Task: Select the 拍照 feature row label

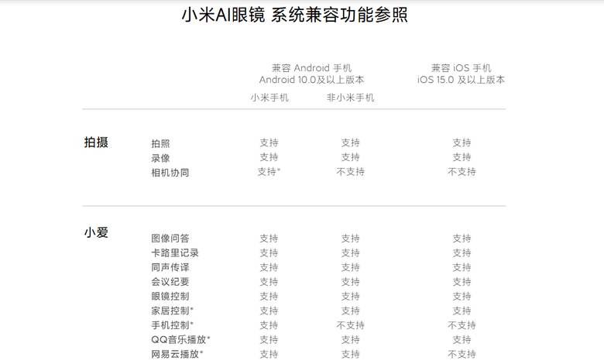Action: pos(160,143)
